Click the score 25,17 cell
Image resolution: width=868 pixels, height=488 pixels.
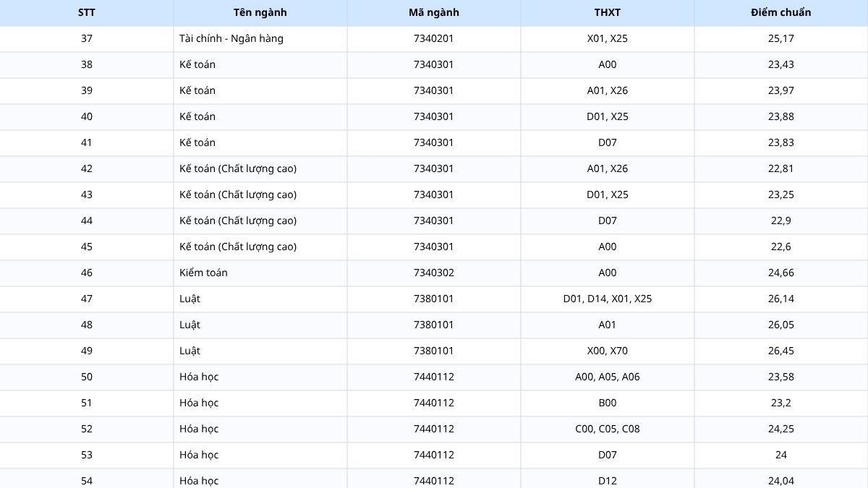(781, 38)
